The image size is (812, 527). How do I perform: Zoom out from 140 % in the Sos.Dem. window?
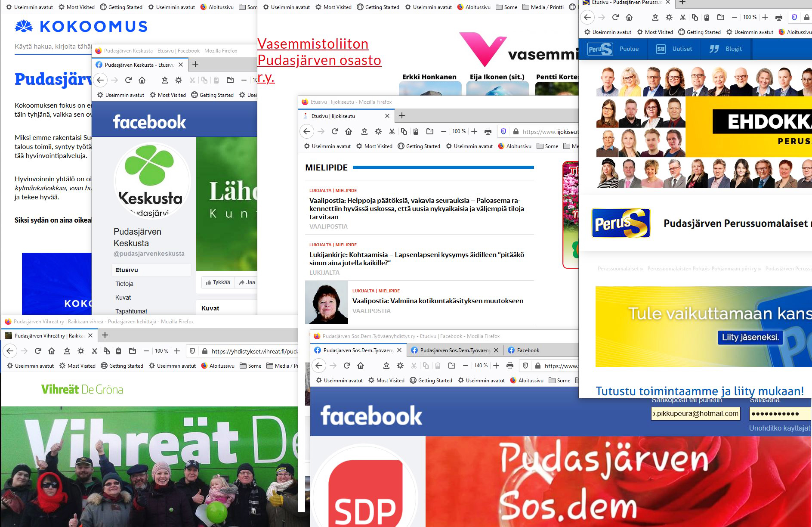465,366
